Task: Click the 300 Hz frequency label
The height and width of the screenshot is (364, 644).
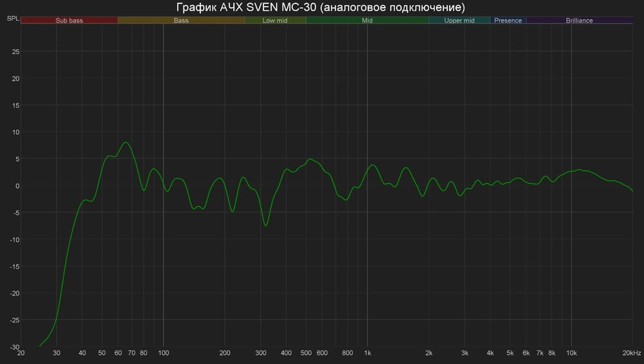Action: (x=261, y=353)
